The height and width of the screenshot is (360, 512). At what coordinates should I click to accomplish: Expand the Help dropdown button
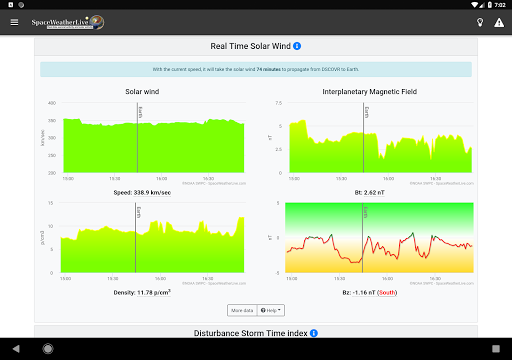(271, 310)
